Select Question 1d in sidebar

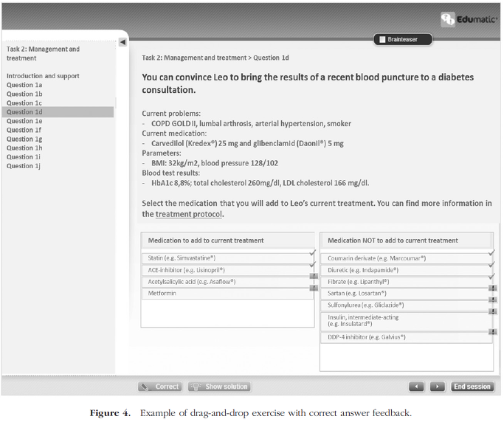pyautogui.click(x=58, y=112)
